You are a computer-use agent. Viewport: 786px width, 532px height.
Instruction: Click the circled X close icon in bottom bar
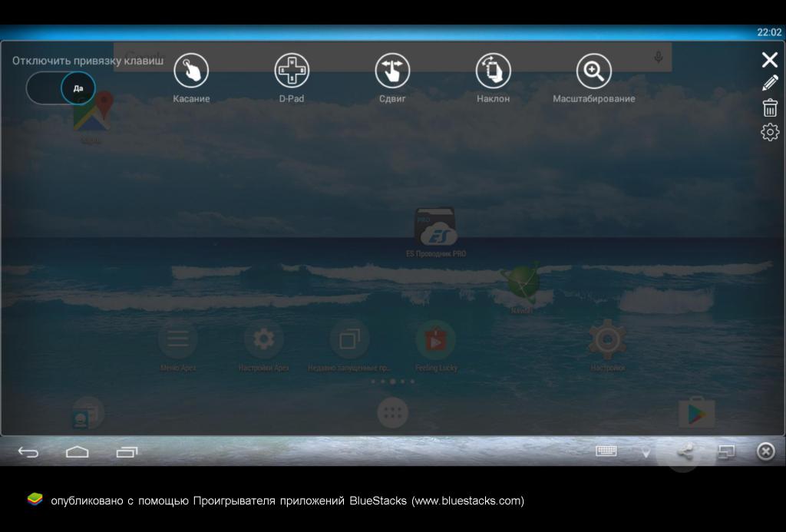(765, 451)
